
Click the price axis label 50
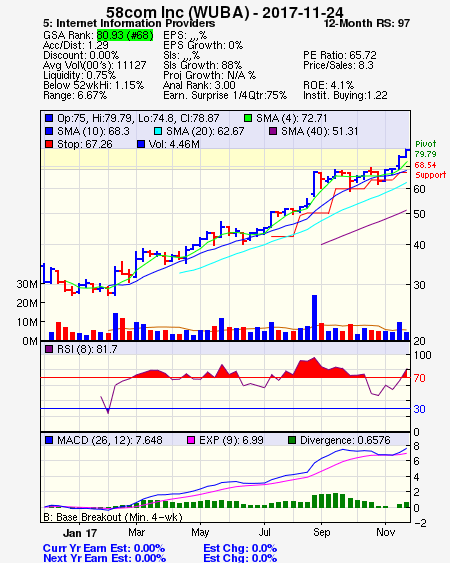419,214
